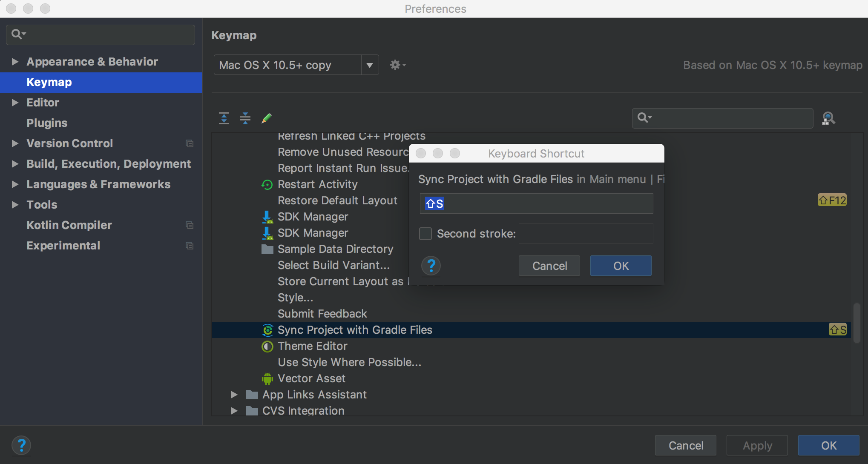The width and height of the screenshot is (868, 464).
Task: Select Refresh Linked C++ Projects action
Action: click(351, 137)
